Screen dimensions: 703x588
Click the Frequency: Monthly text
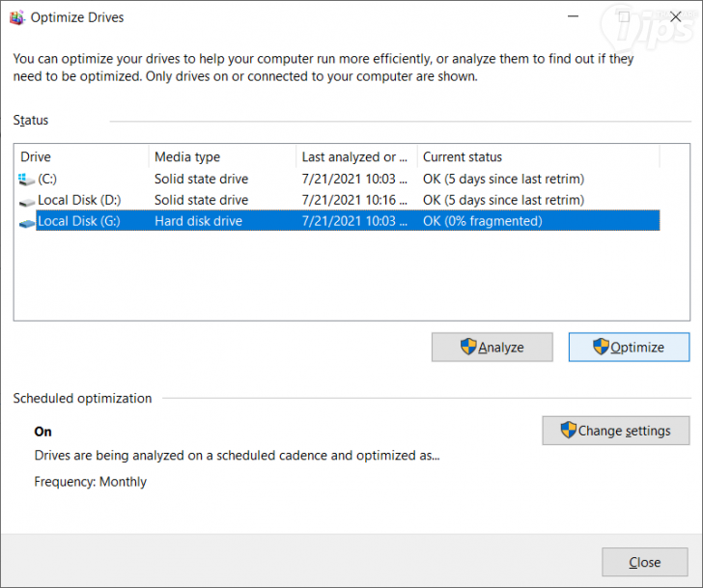tap(90, 482)
